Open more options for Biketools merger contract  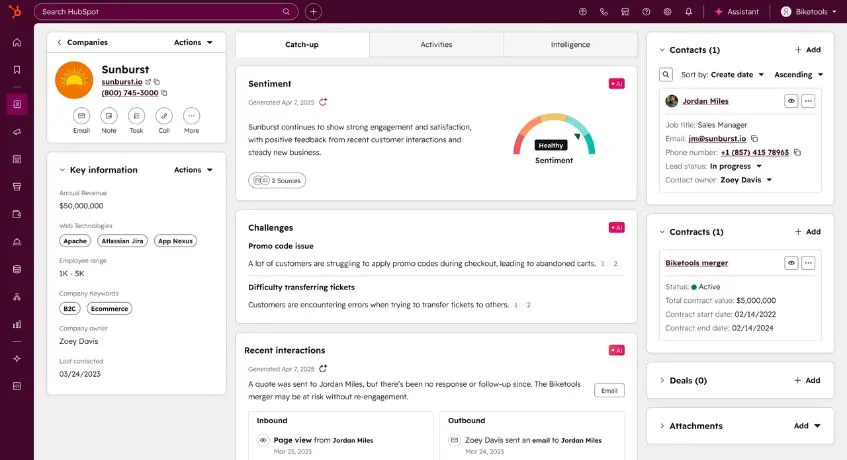(x=808, y=263)
